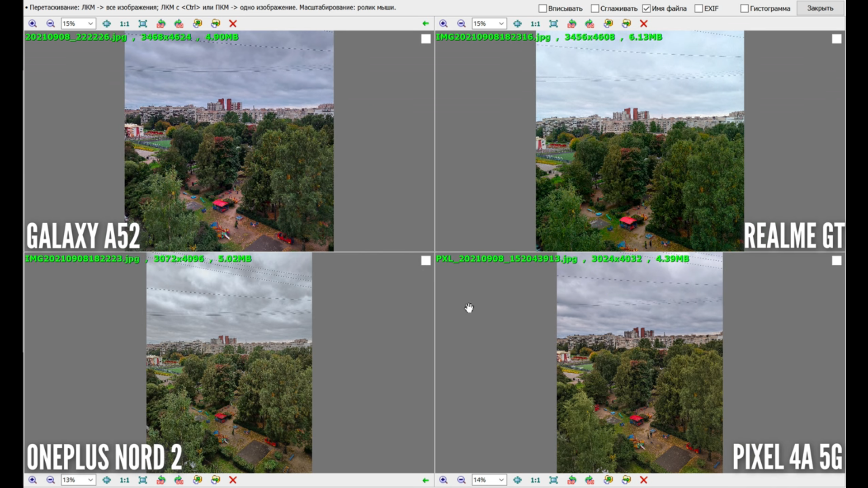This screenshot has height=488, width=868.
Task: Rotate the Realme GT image right
Action: click(x=590, y=23)
